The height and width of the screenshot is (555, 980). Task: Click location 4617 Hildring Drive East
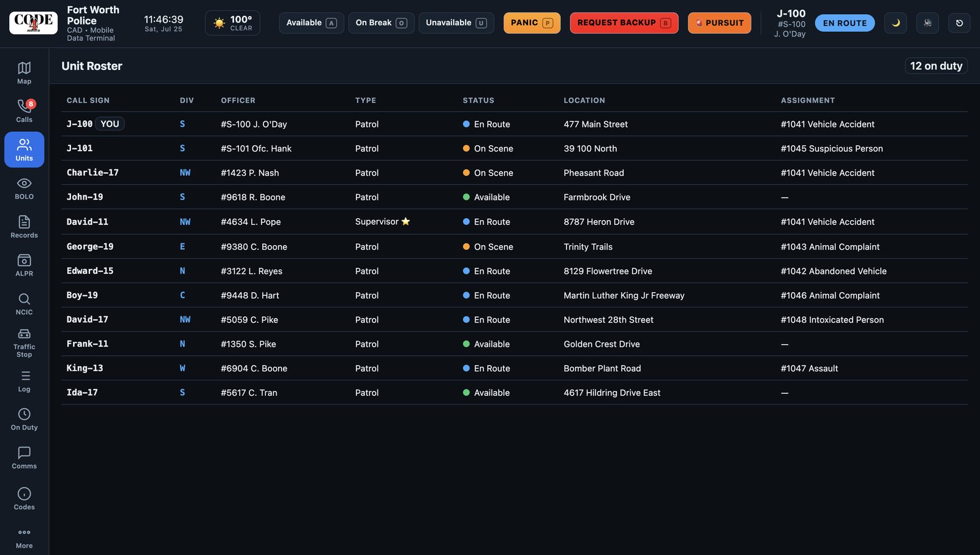pyautogui.click(x=612, y=393)
